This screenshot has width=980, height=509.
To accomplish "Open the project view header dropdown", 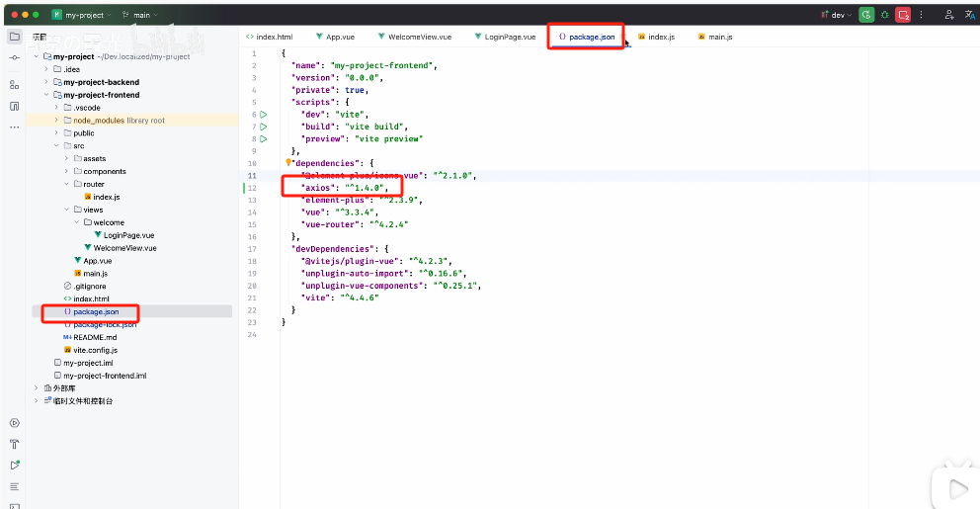I will coord(40,38).
